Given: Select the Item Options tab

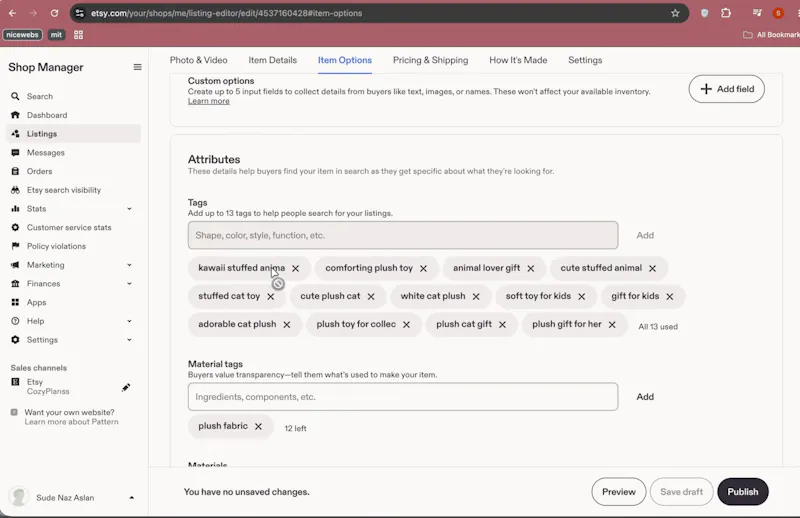Looking at the screenshot, I should pyautogui.click(x=345, y=60).
